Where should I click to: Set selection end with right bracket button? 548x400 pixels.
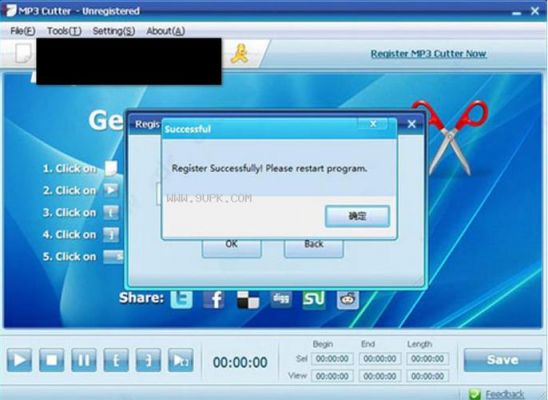(148, 360)
